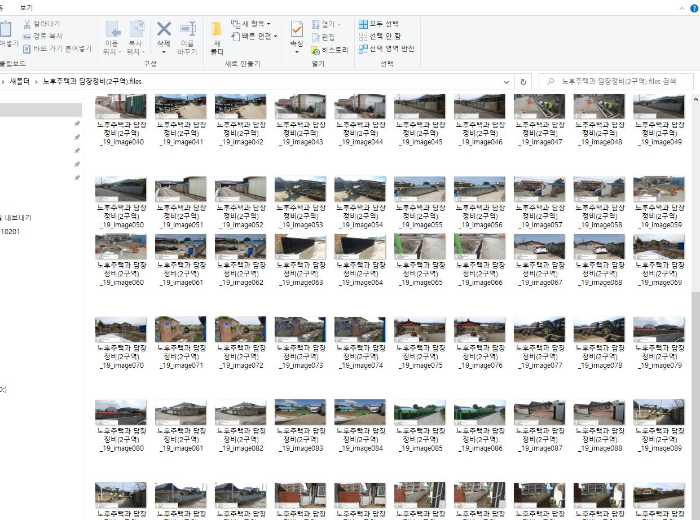The height and width of the screenshot is (520, 700).
Task: Click the Help question mark icon
Action: 695,8
